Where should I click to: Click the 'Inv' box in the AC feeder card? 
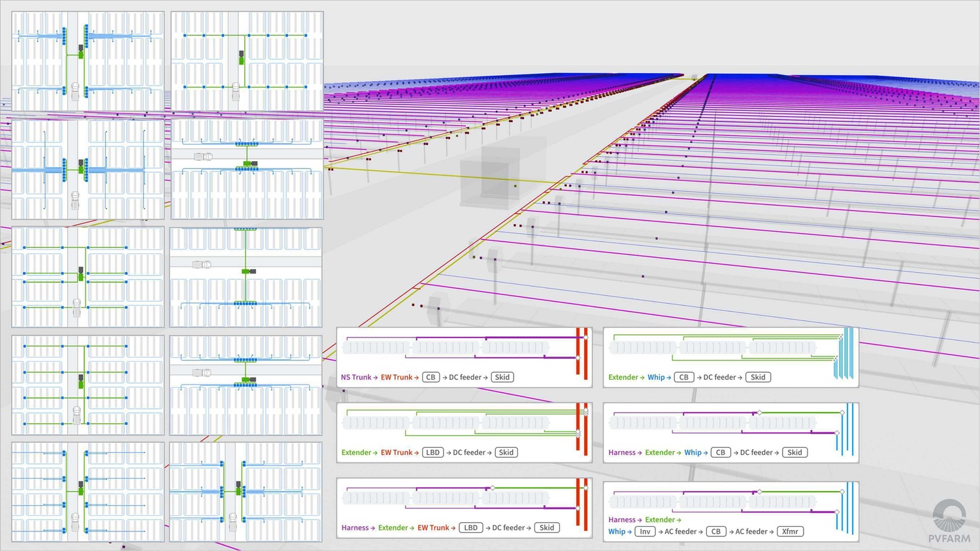click(645, 531)
